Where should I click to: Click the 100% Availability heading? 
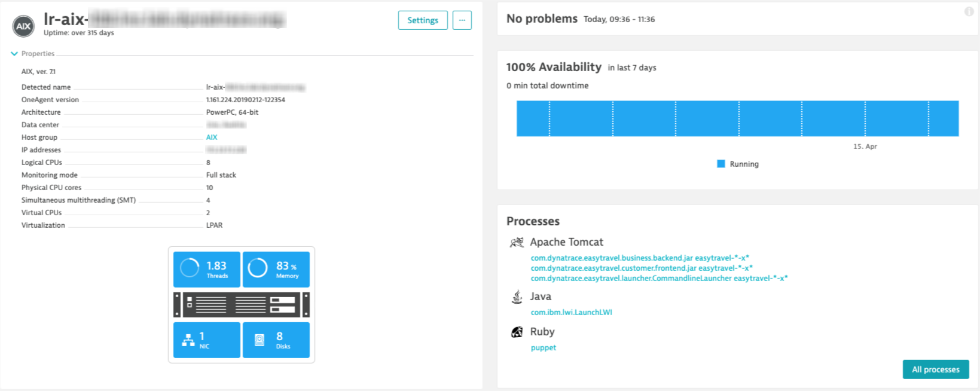click(554, 68)
